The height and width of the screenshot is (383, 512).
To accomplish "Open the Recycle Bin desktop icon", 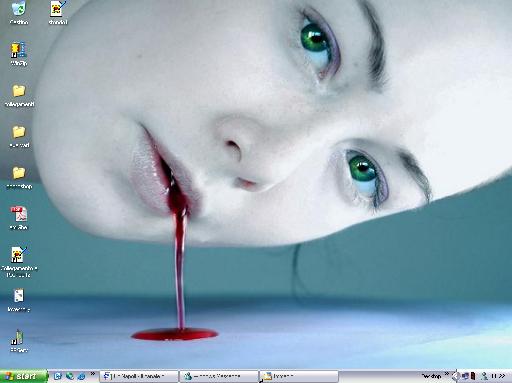I will [x=19, y=12].
